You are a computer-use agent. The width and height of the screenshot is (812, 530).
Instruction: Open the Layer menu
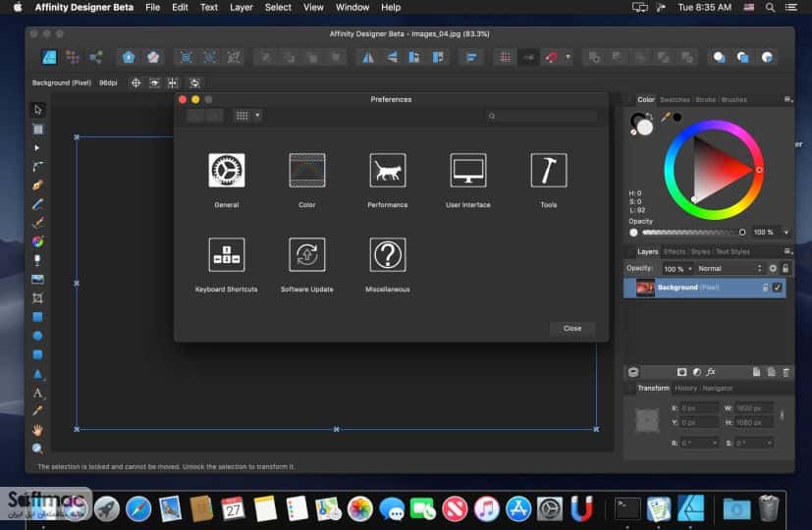(x=242, y=7)
